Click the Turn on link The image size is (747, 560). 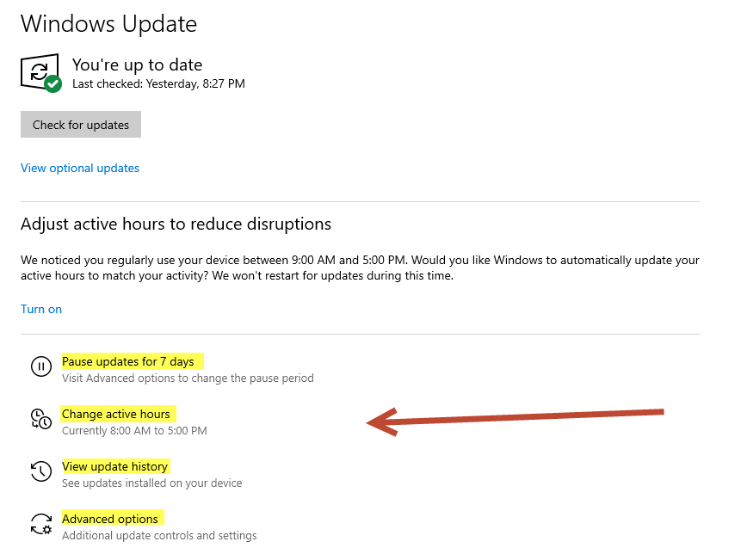(41, 309)
